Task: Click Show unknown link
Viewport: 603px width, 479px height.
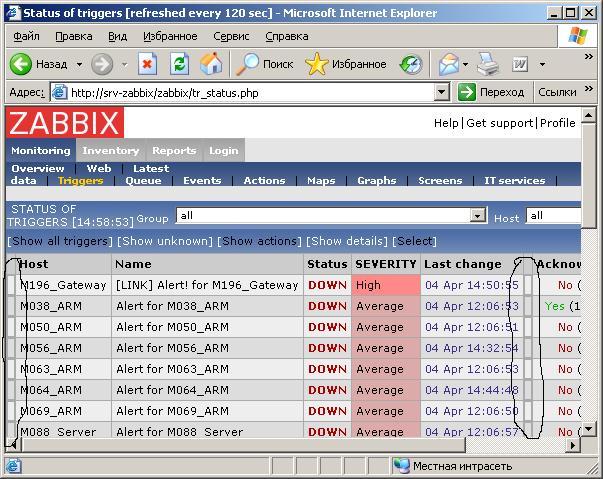Action: 165,241
